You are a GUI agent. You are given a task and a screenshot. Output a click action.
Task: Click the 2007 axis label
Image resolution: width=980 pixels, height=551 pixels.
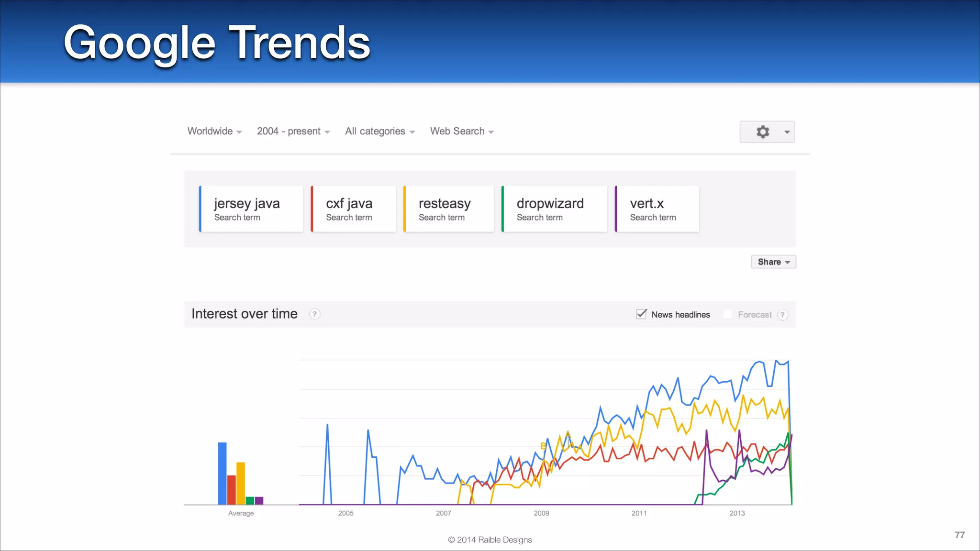tap(444, 513)
